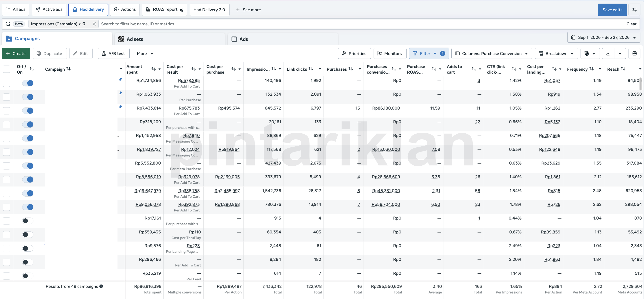Viewport: 644px width, 299px height.
Task: Open the export options dropdown arrow
Action: click(x=620, y=54)
